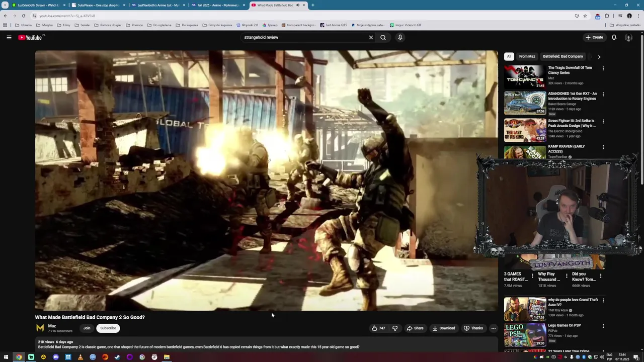Select the 'From Maz' filter chip
644x362 pixels.
527,56
